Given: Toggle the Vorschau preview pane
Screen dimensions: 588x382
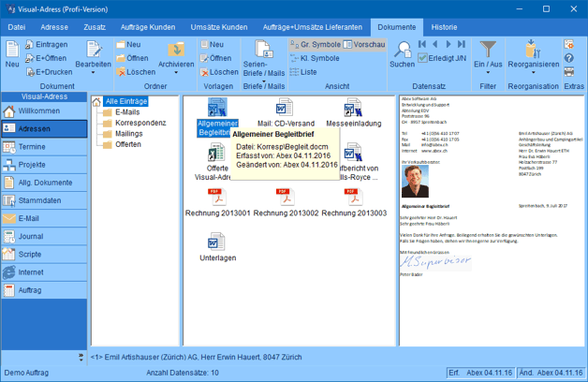Looking at the screenshot, I should 364,45.
